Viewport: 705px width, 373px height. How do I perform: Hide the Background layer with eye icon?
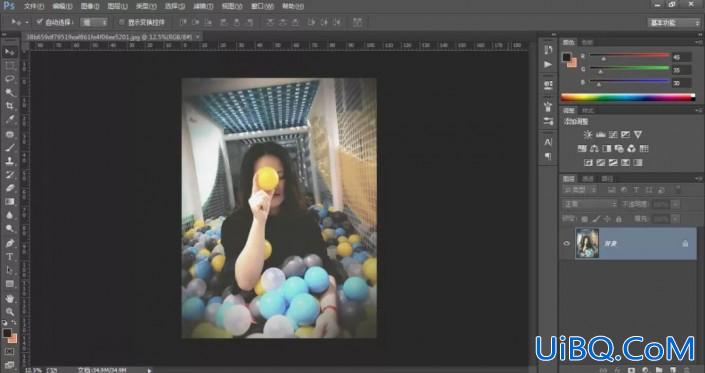point(567,244)
